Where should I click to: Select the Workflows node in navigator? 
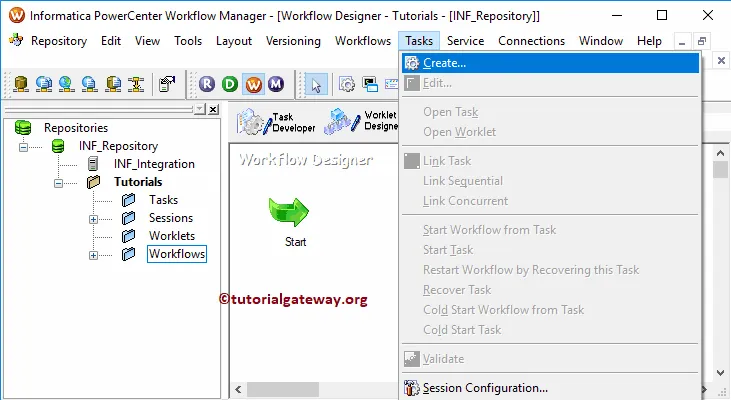[177, 254]
